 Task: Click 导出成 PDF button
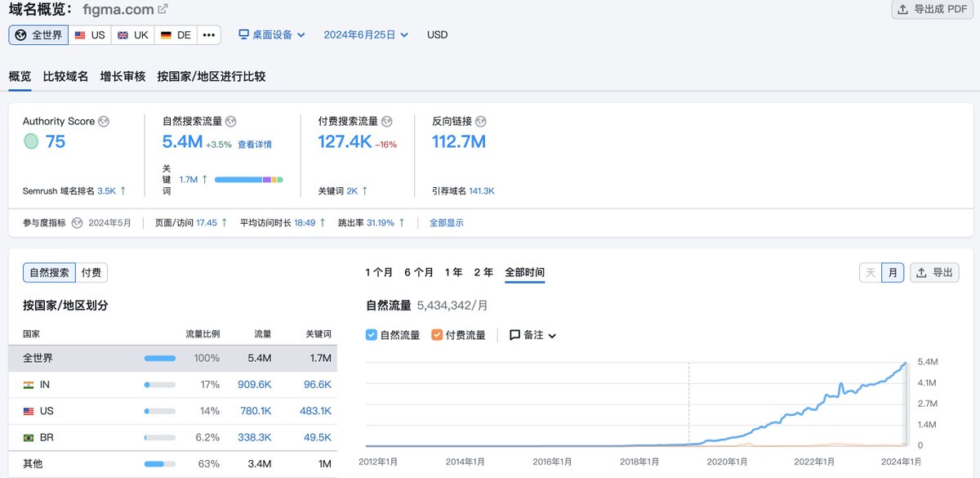(932, 10)
